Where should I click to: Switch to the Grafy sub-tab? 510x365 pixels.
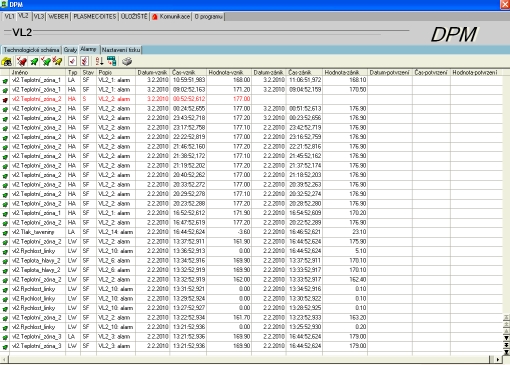tap(70, 50)
